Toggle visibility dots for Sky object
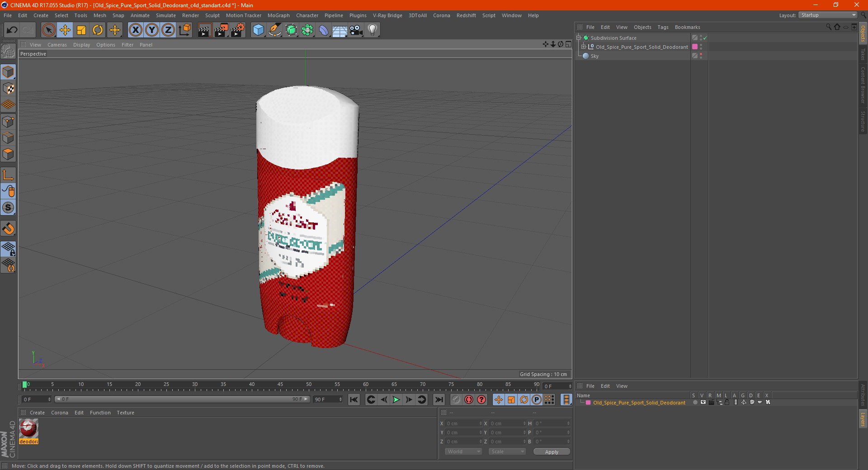 (x=701, y=56)
